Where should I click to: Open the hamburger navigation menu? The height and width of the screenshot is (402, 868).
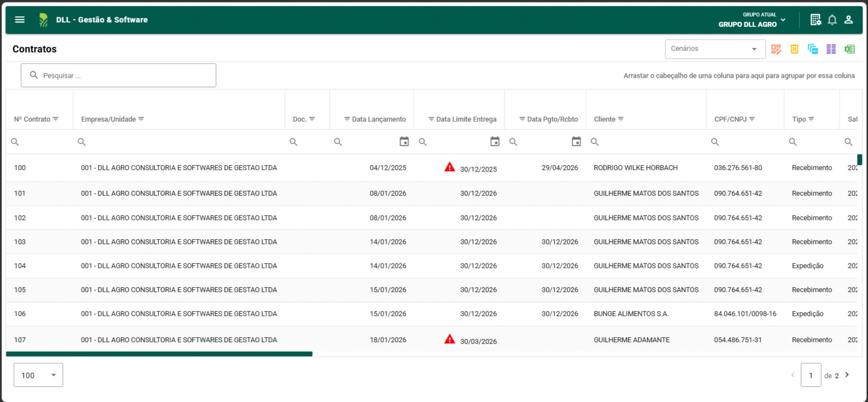pyautogui.click(x=20, y=19)
